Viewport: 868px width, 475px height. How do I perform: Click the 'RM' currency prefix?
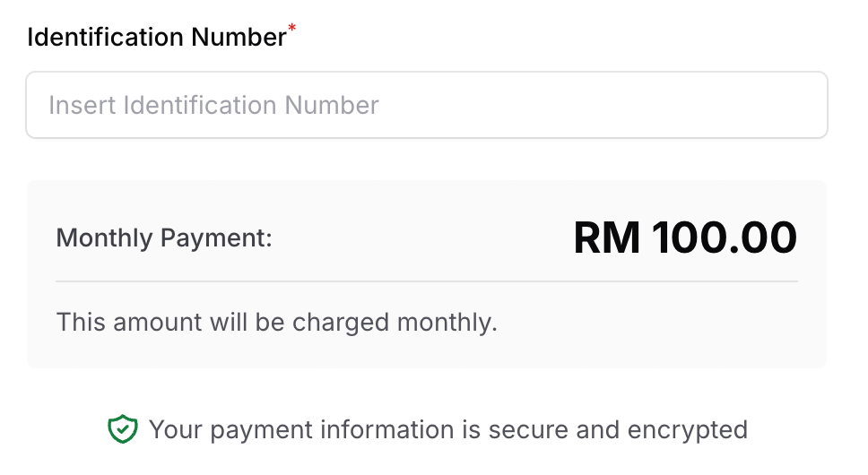pos(607,237)
